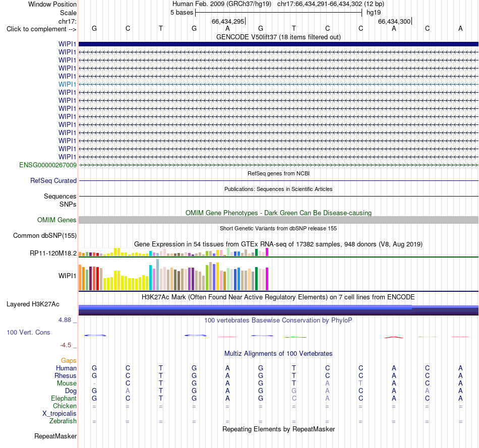The width and height of the screenshot is (479, 448).
Task: Open the ENSG00000267009 gene label
Action: pyautogui.click(x=48, y=165)
